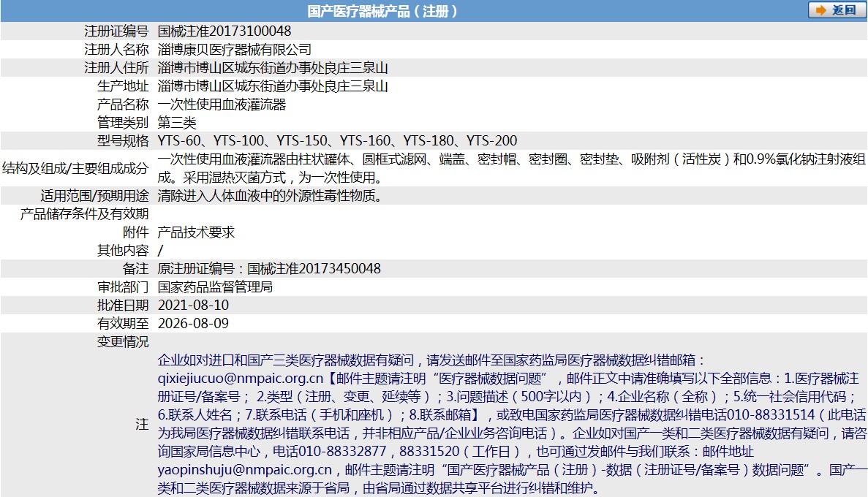This screenshot has width=868, height=497.
Task: Click the label 有效期至
Action: (123, 323)
